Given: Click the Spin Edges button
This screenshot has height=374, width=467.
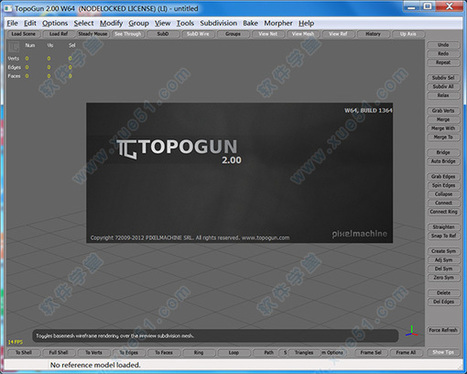Looking at the screenshot, I should point(443,185).
